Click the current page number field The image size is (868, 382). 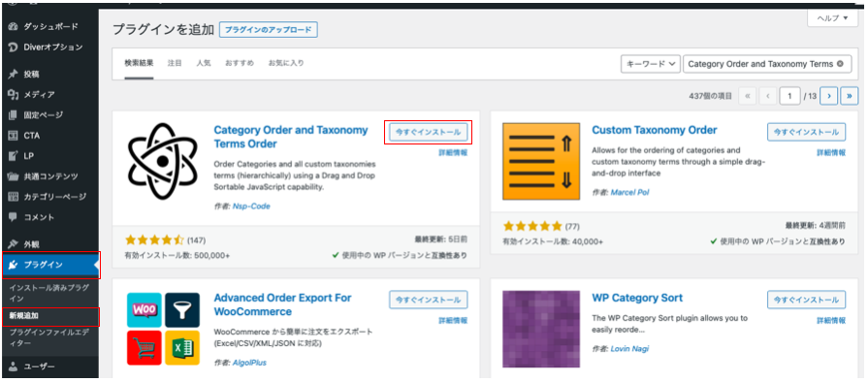tap(790, 96)
